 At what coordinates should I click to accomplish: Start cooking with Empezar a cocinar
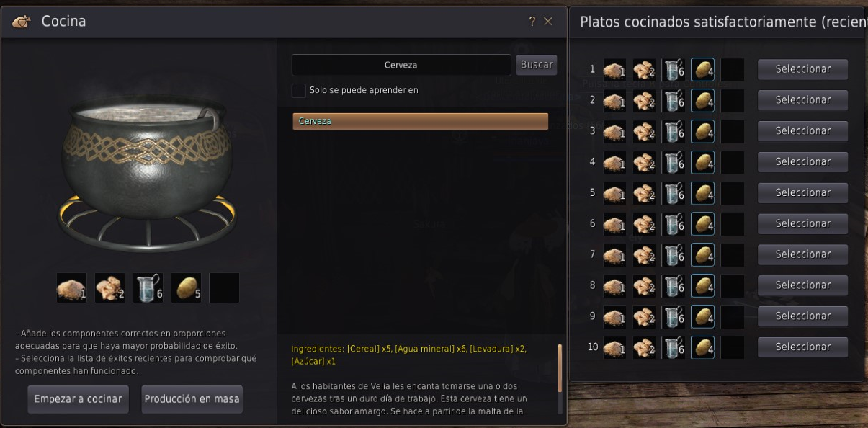pos(79,399)
